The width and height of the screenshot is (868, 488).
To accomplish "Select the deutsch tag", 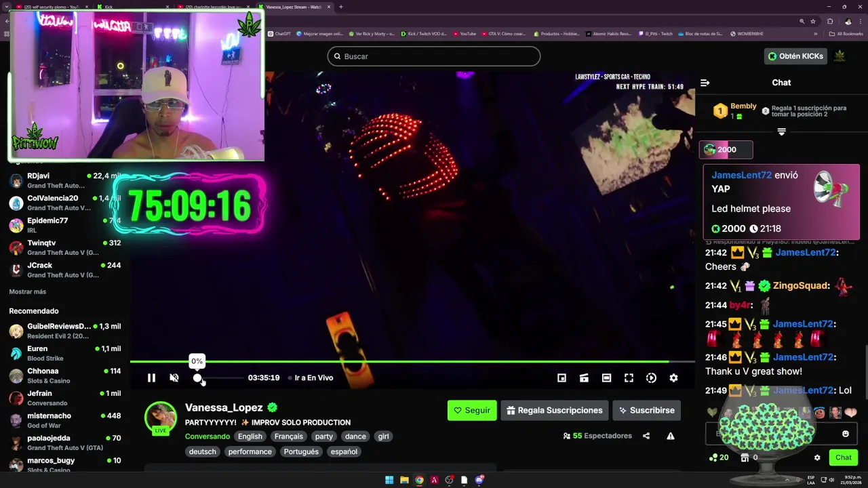I will (203, 452).
